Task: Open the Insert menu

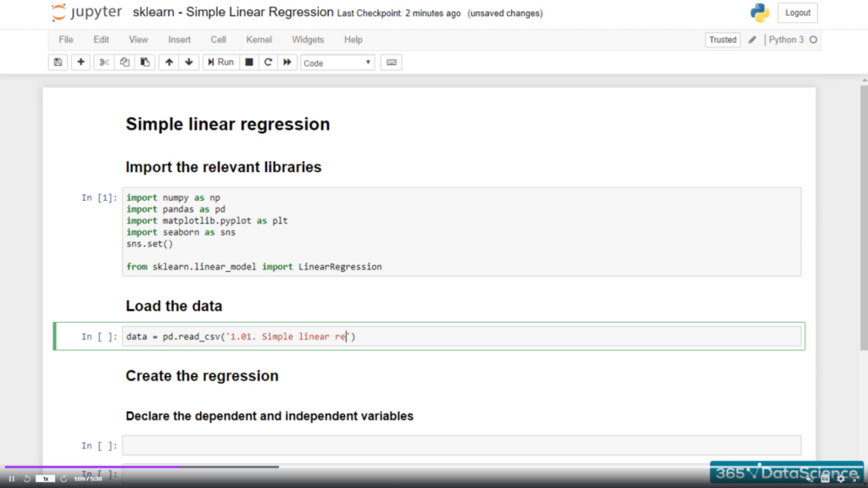Action: 180,40
